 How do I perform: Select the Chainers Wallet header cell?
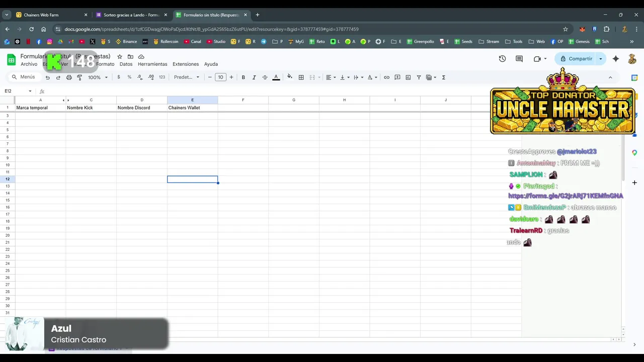[x=192, y=108]
